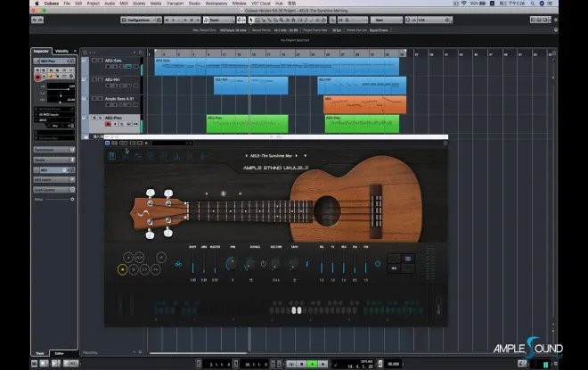The image size is (588, 370).
Task: Go to previous preset with left arrow
Action: tap(246, 156)
